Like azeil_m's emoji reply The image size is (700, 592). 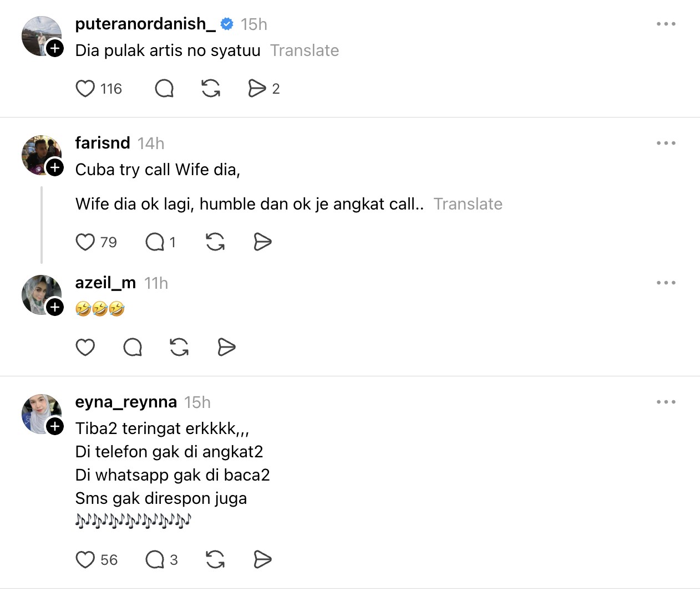pos(85,348)
